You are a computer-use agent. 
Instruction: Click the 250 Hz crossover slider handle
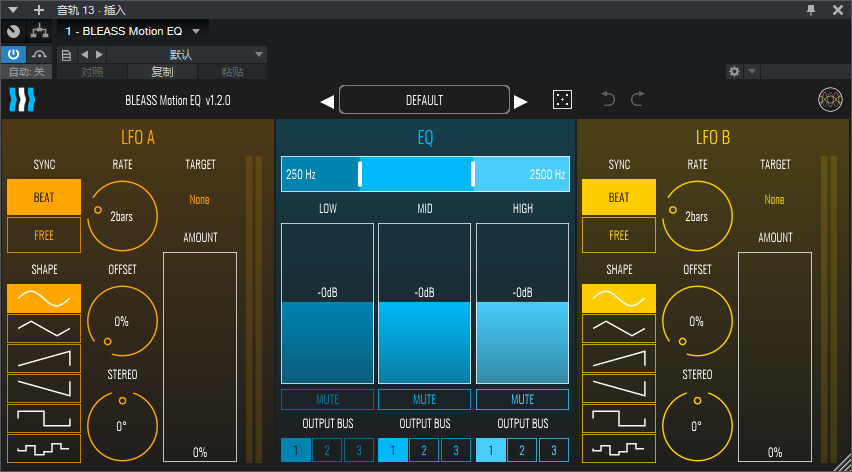click(360, 174)
